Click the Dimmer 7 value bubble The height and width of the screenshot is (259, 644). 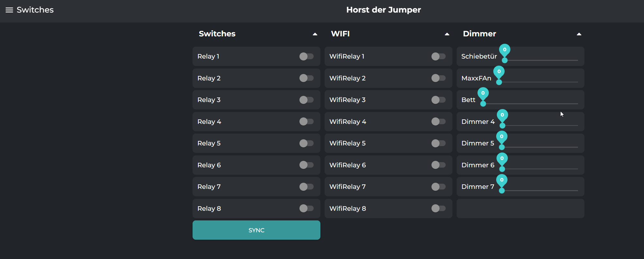(x=502, y=180)
